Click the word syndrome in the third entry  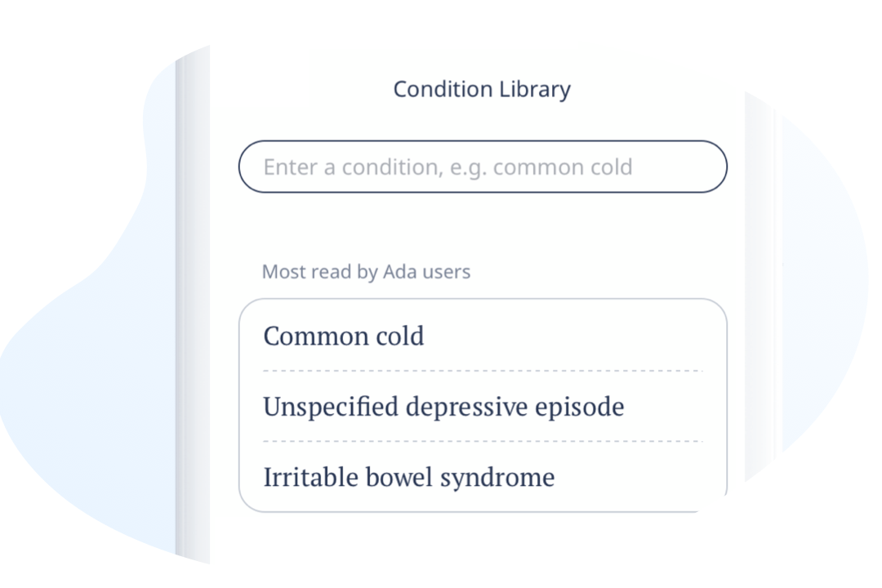tap(497, 479)
